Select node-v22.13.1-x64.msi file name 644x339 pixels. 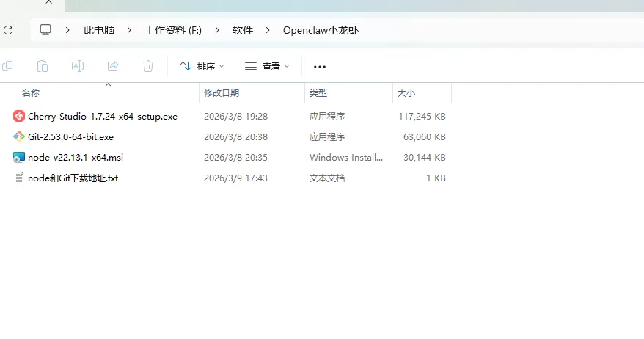[x=76, y=157]
